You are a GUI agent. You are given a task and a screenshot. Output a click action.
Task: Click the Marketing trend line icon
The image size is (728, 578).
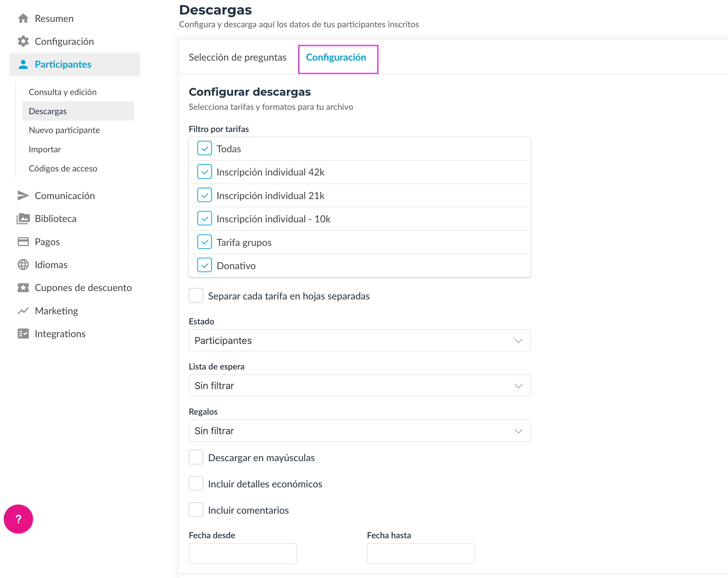point(23,311)
